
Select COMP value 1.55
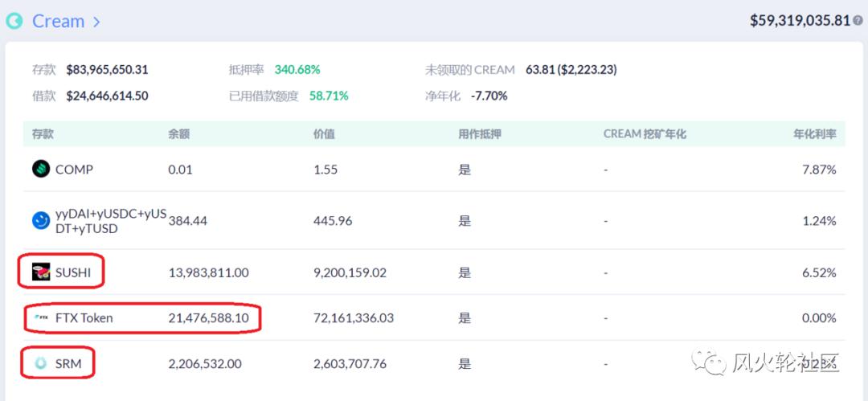325,170
